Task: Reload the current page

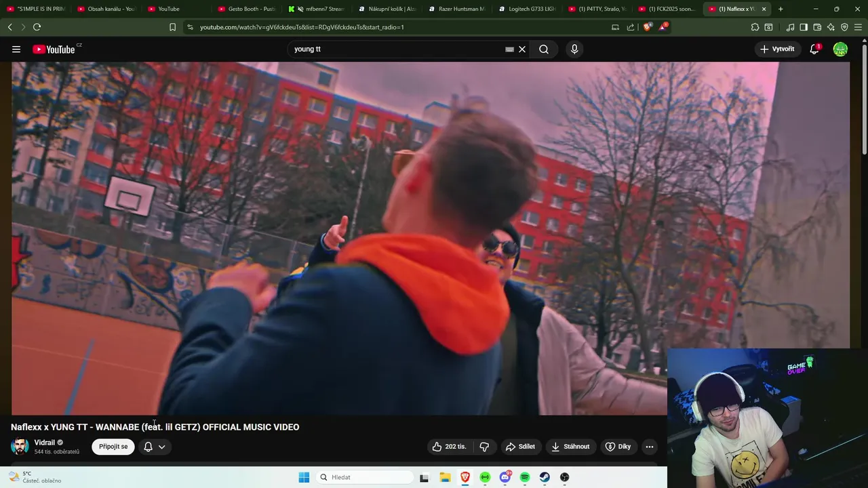Action: tap(37, 27)
